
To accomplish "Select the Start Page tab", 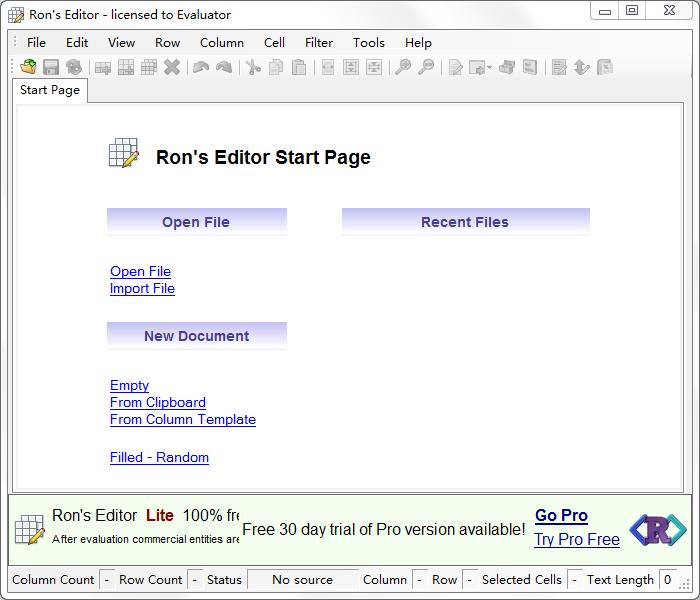I will [x=50, y=90].
